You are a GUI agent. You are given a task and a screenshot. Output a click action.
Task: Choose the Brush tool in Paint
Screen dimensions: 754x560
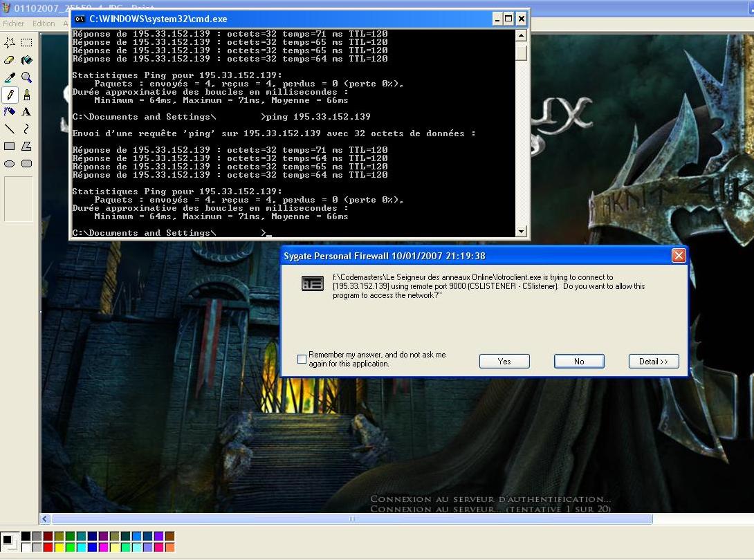(27, 95)
